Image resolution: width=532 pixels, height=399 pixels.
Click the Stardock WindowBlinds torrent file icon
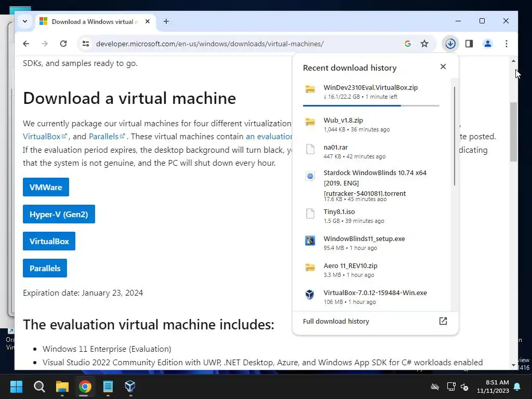[310, 176]
